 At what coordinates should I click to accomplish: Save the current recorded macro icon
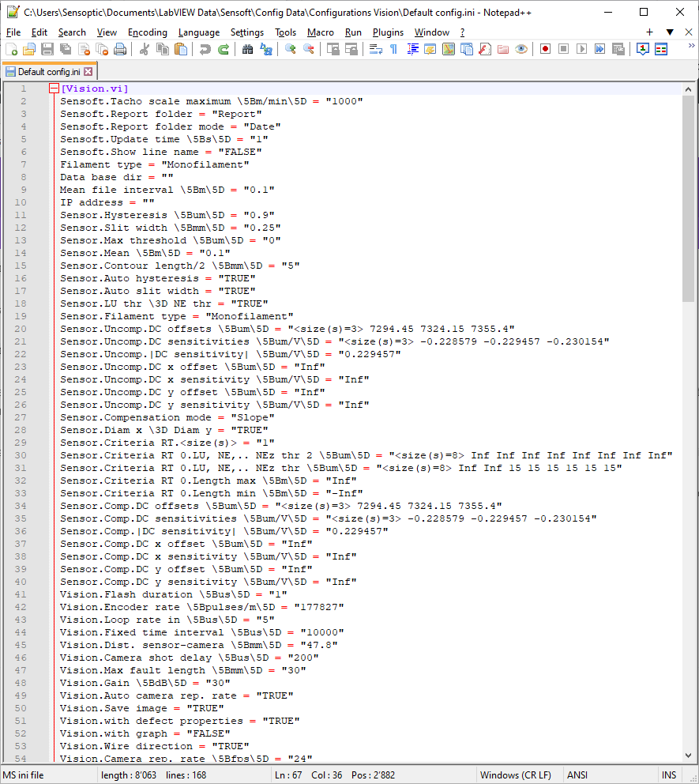pos(618,49)
